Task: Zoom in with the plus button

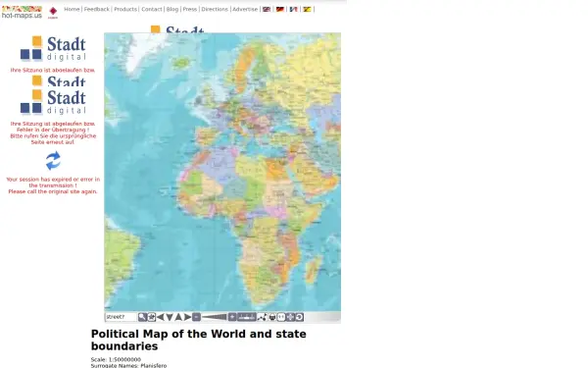Action: (x=232, y=317)
